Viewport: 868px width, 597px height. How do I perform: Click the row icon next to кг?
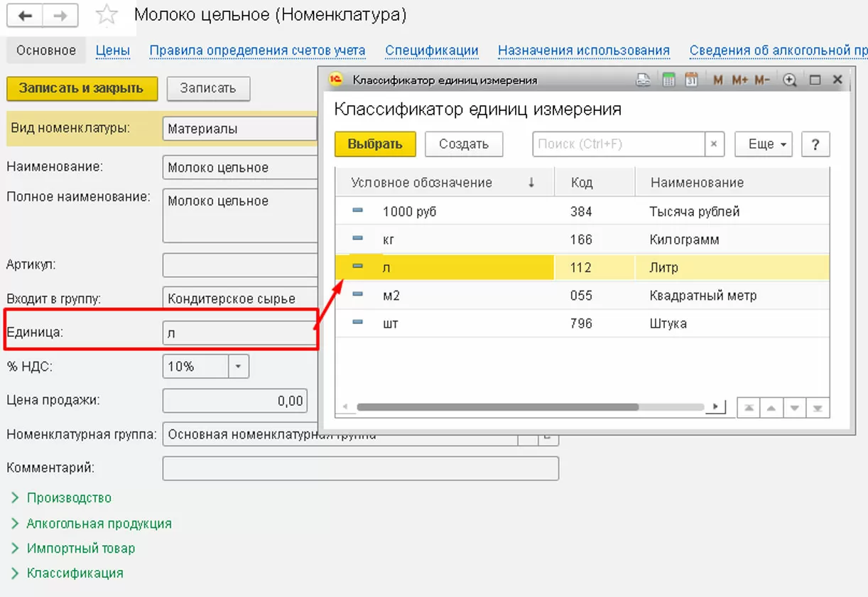[x=358, y=239]
